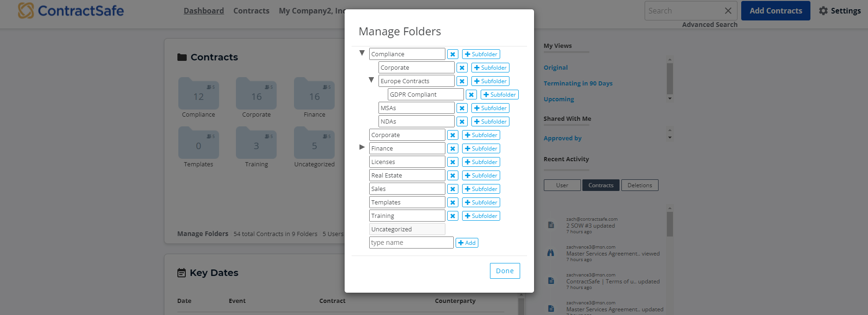Remove the Finance folder
Screen dimensions: 868x315
pyautogui.click(x=453, y=149)
